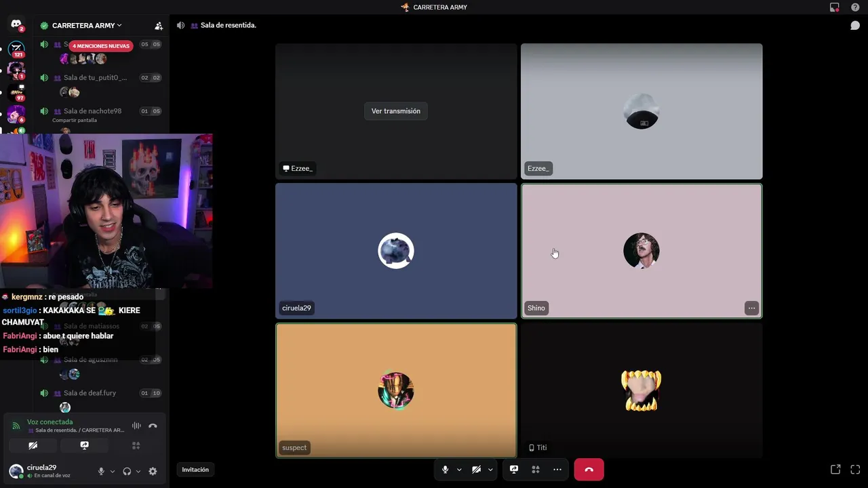Viewport: 868px width, 488px height.
Task: Share your screen from call bar
Action: click(x=514, y=470)
